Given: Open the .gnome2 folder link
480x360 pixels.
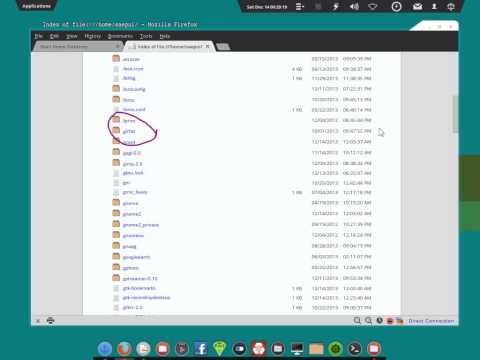Looking at the screenshot, I should point(132,214).
